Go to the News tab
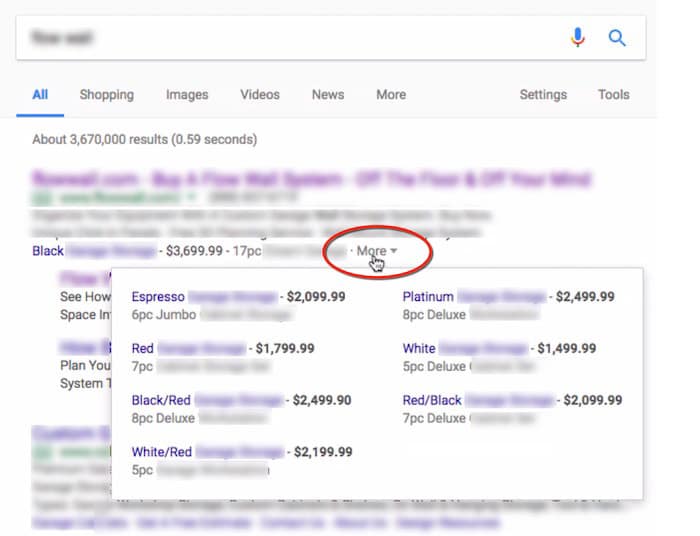Screen dimensions: 700x536 pyautogui.click(x=328, y=95)
